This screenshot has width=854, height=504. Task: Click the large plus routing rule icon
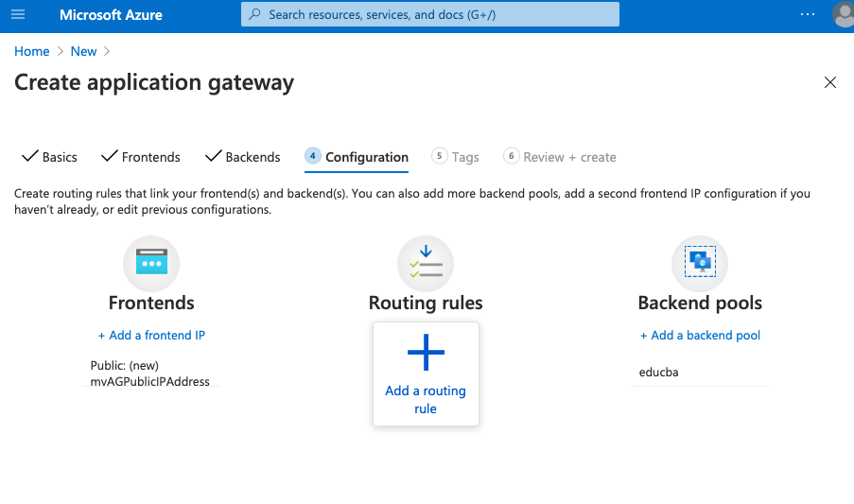(x=426, y=353)
